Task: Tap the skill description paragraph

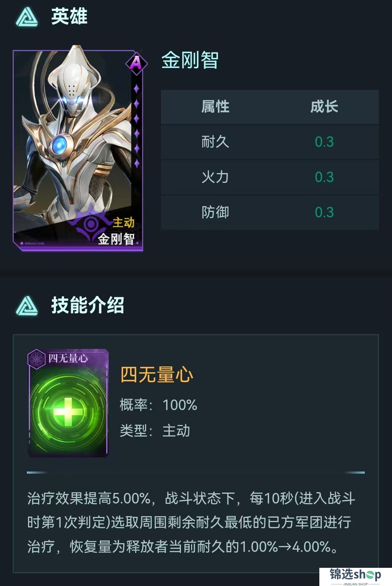Action: click(x=191, y=522)
